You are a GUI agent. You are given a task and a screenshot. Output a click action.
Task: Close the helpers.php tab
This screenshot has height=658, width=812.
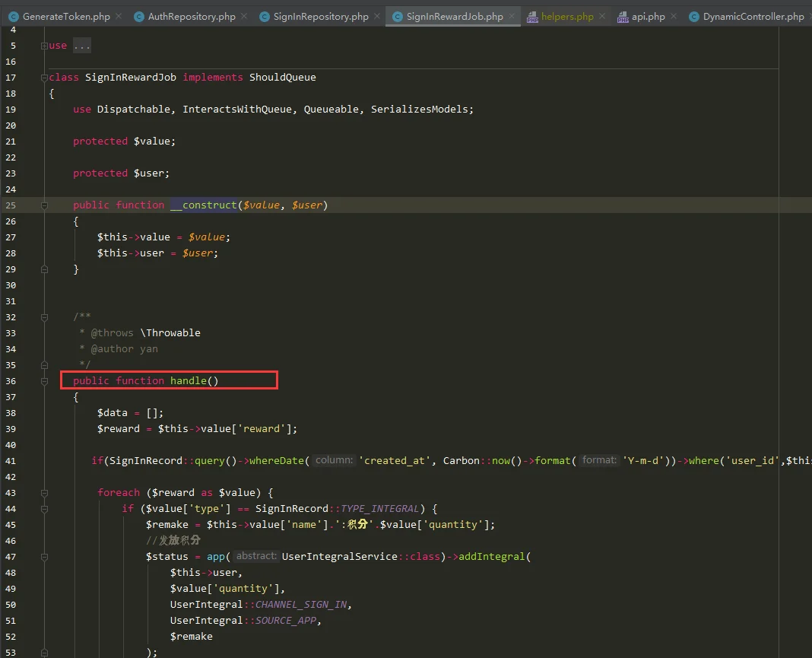(x=602, y=16)
